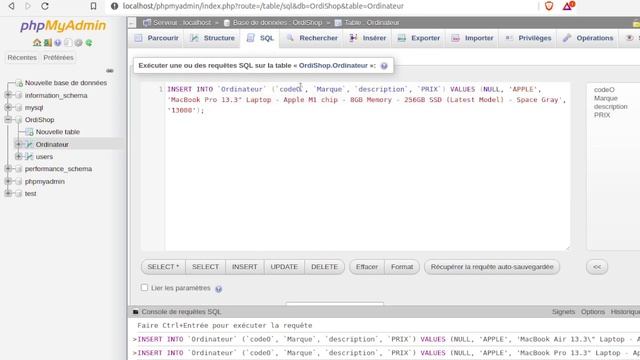Open the Privilèges tab
Screen dimensions: 640x360
coord(528,38)
